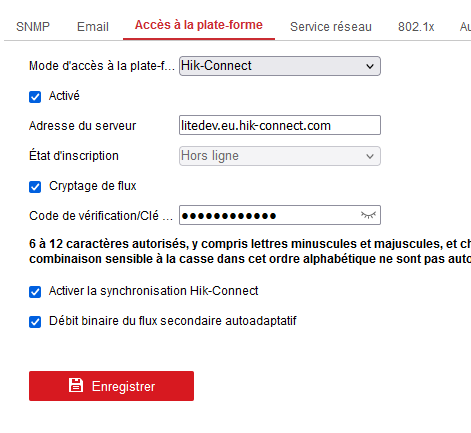Open the Email tab
This screenshot has height=433, width=471.
coord(93,27)
